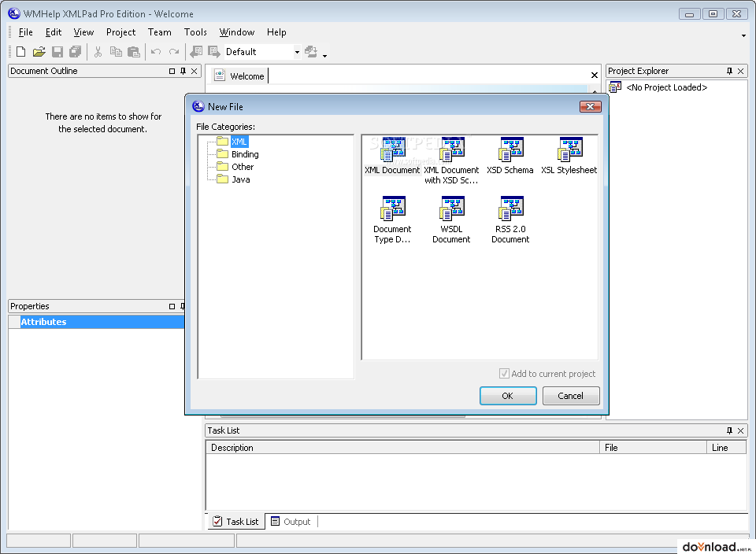The width and height of the screenshot is (756, 554).
Task: Click the Description column header
Action: pyautogui.click(x=402, y=448)
